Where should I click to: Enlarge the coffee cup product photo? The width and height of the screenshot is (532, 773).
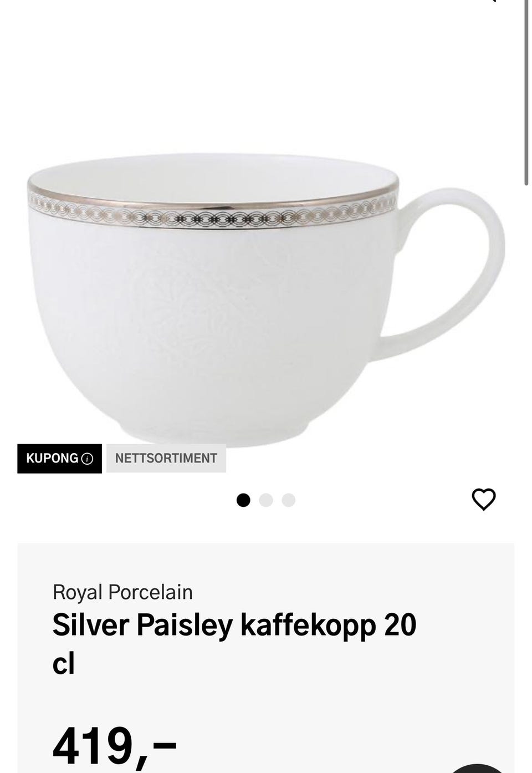[x=266, y=299]
